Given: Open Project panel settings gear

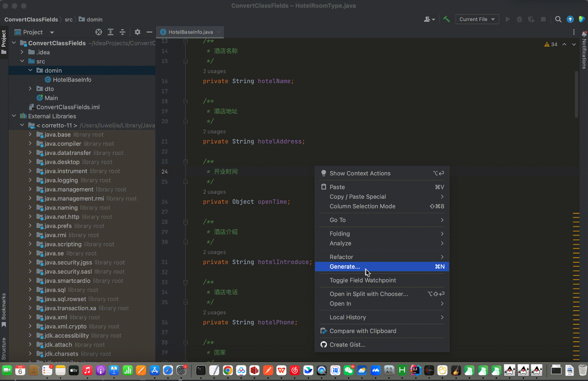Looking at the screenshot, I should click(137, 32).
